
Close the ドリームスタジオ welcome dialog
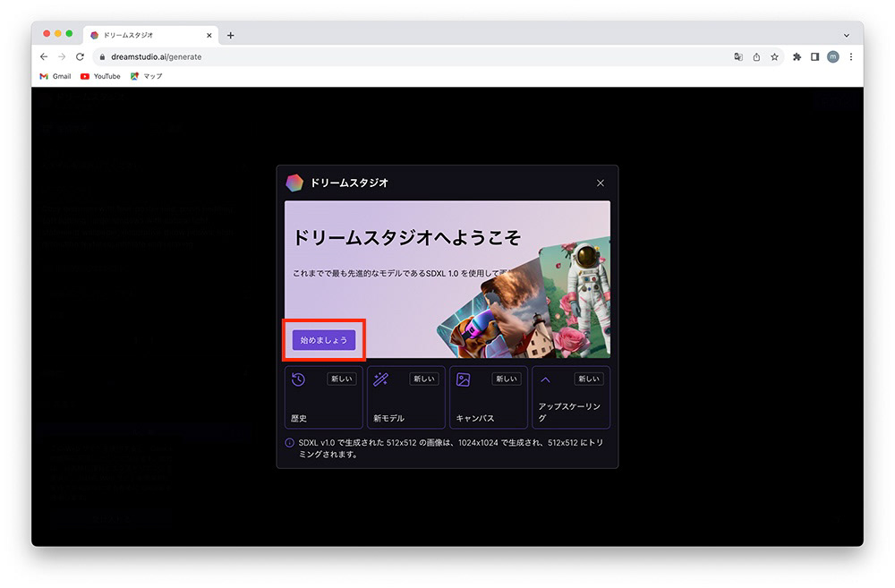(x=600, y=183)
